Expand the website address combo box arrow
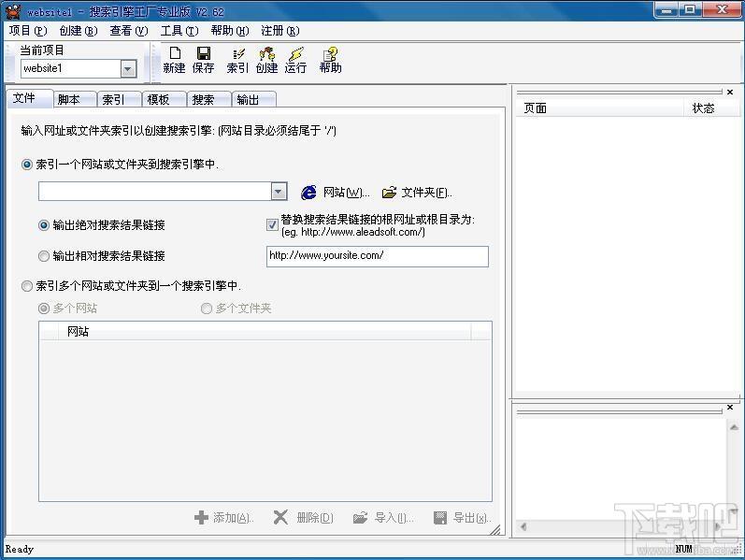This screenshot has width=745, height=560. pyautogui.click(x=279, y=192)
